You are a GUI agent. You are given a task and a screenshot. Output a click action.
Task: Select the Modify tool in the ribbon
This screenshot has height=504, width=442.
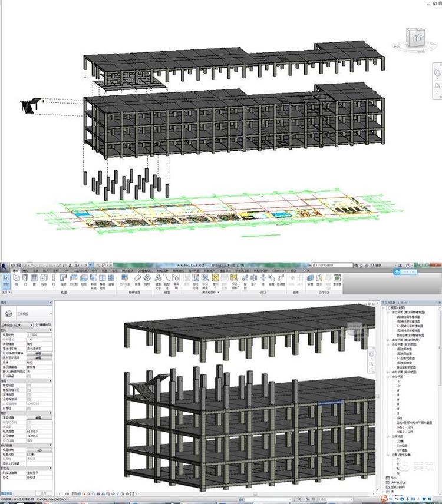coord(6,279)
